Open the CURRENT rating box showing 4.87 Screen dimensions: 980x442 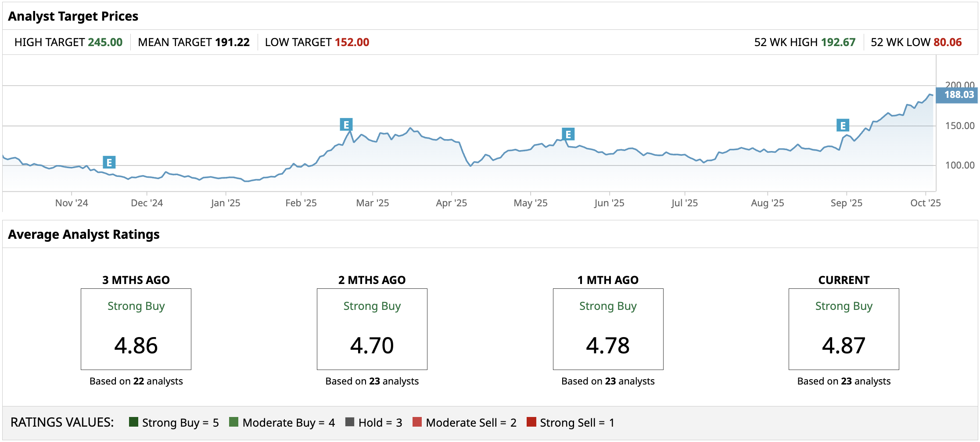coord(844,329)
